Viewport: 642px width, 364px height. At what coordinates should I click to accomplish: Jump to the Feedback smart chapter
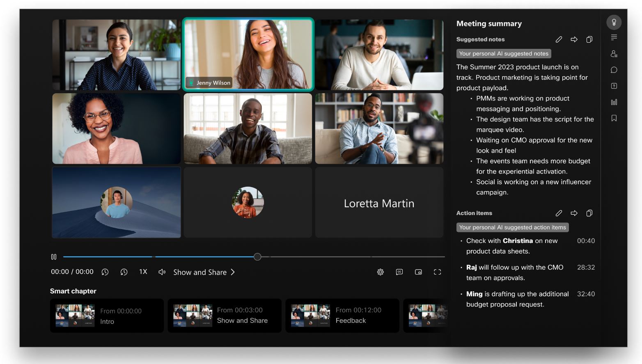pyautogui.click(x=342, y=316)
